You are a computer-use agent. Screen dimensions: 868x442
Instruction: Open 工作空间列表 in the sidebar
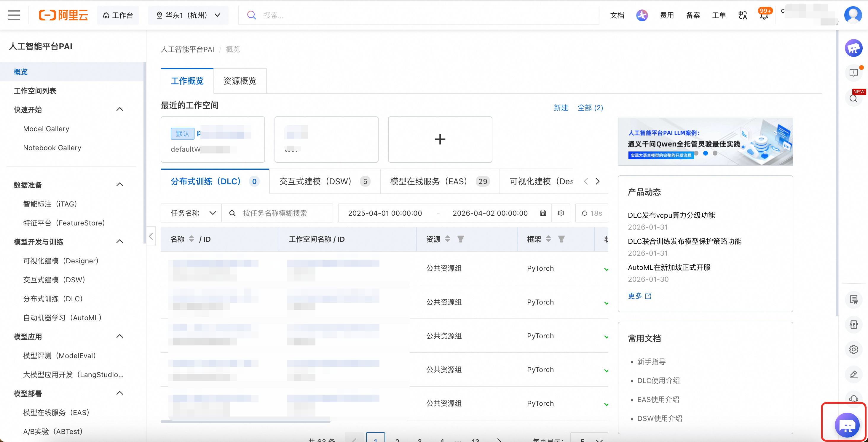[35, 91]
